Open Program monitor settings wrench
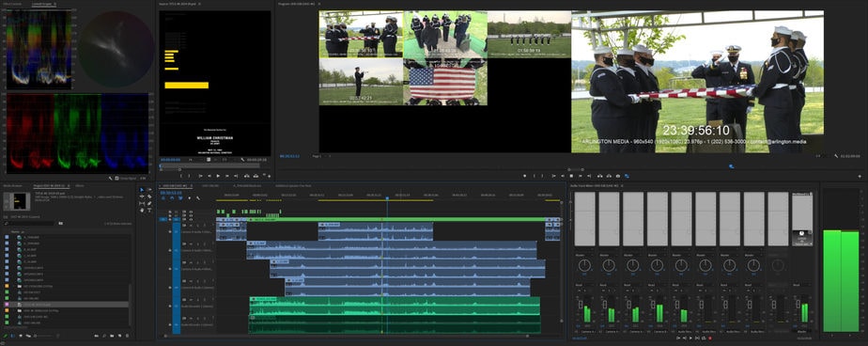The width and height of the screenshot is (868, 346). (x=836, y=156)
